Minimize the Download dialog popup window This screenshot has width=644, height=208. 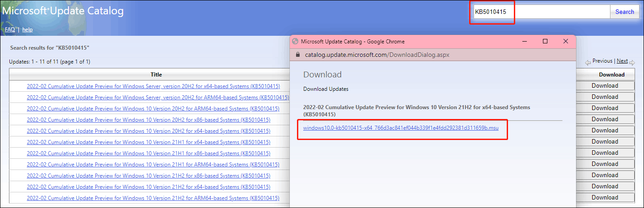524,41
